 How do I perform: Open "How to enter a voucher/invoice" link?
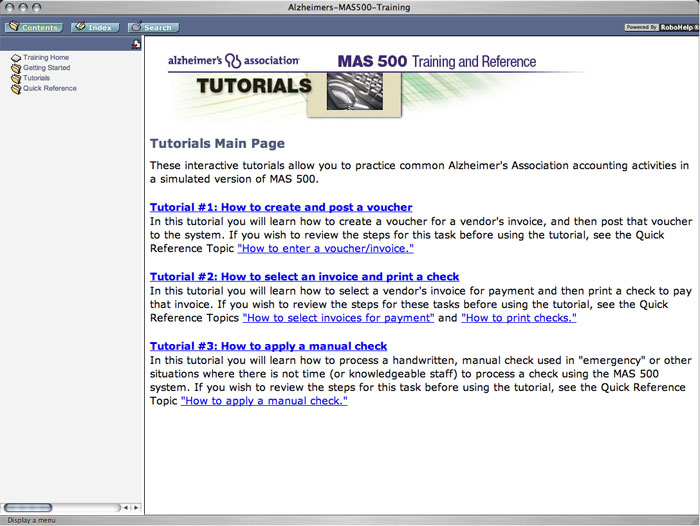[x=325, y=247]
